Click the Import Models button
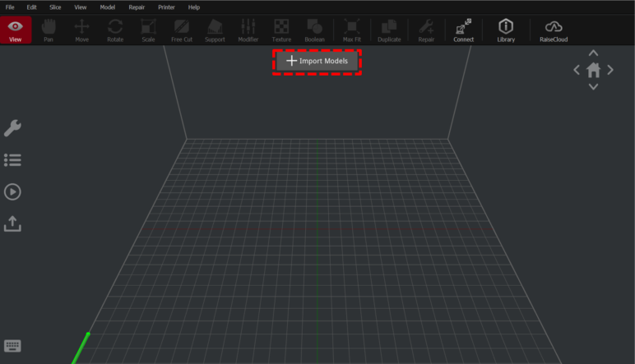 [317, 62]
